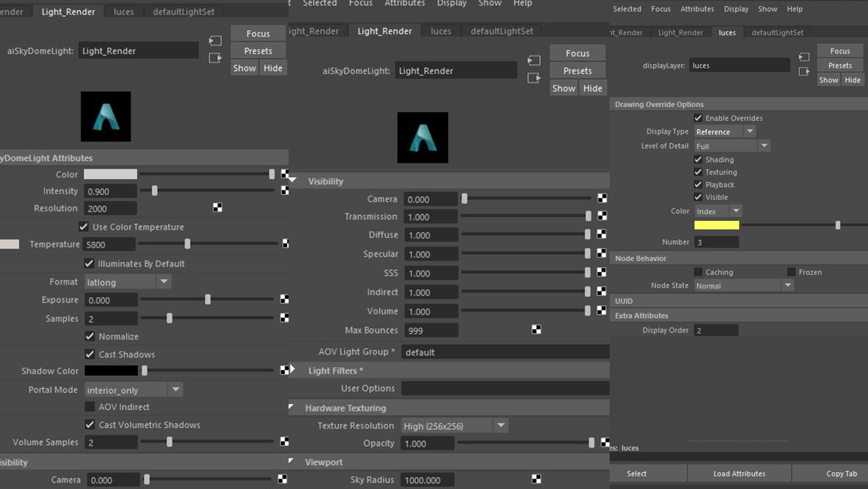This screenshot has width=868, height=489.
Task: Click map button for Transmission visibility
Action: click(x=602, y=216)
